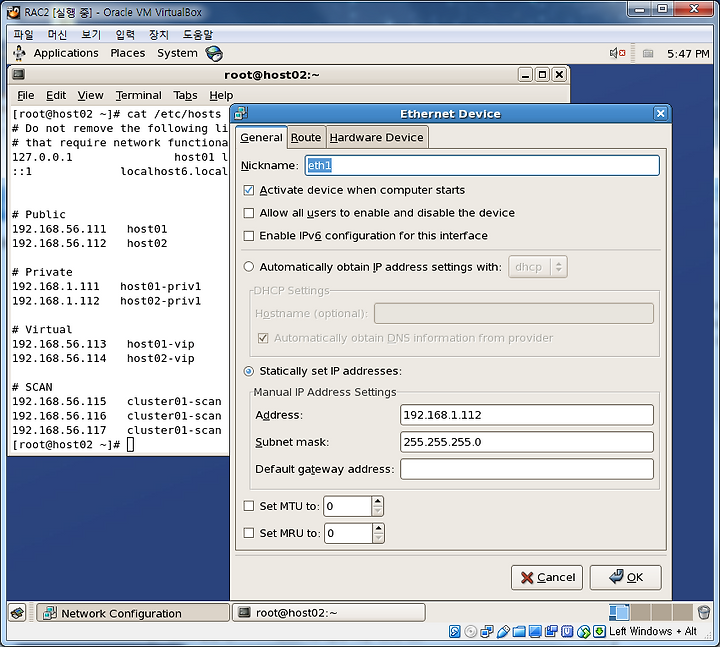Click the shared folders icon in VirtualBox status bar
Viewport: 720px width, 647px height.
pyautogui.click(x=519, y=632)
